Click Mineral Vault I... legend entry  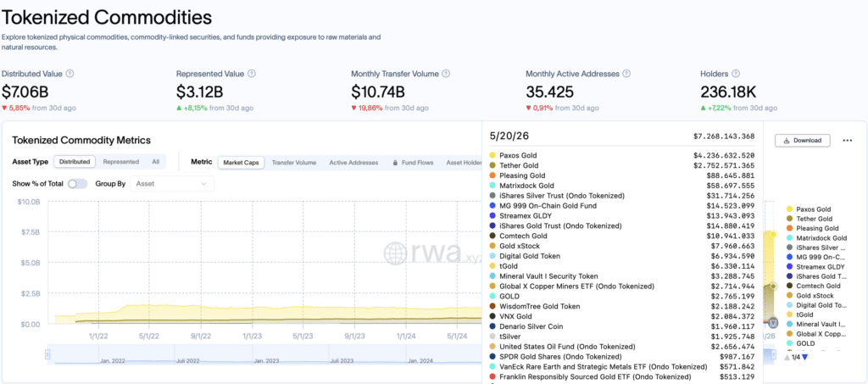click(816, 325)
